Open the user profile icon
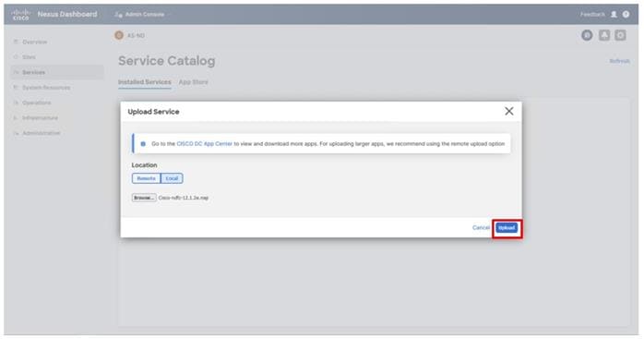 (614, 15)
